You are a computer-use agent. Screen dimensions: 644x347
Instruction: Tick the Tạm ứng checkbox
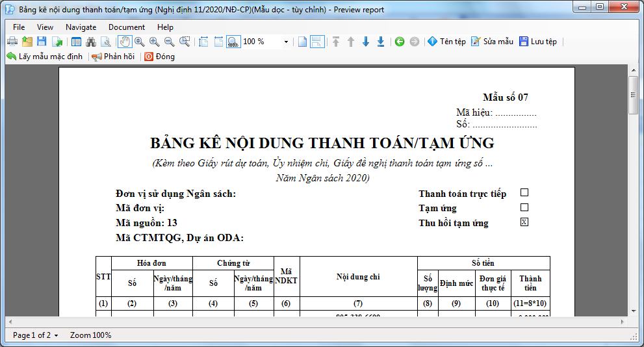click(x=524, y=207)
